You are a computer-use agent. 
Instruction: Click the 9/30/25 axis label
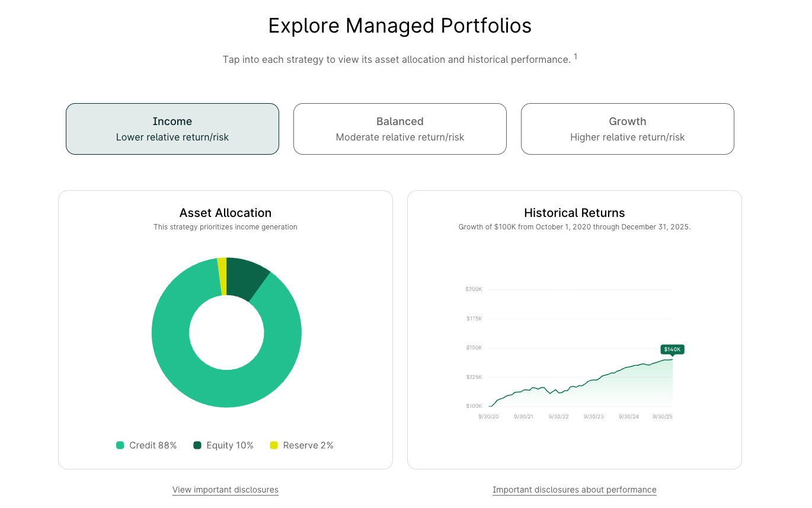pos(663,416)
